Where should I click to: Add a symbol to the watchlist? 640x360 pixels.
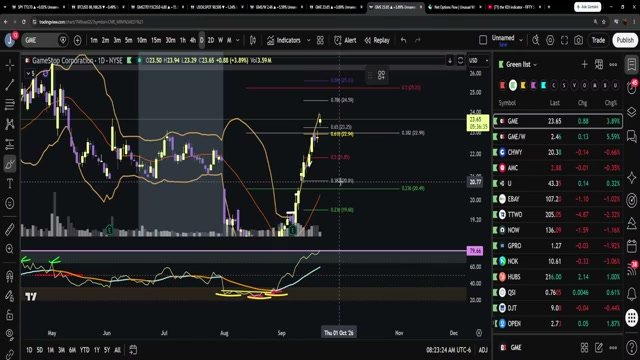(x=584, y=64)
